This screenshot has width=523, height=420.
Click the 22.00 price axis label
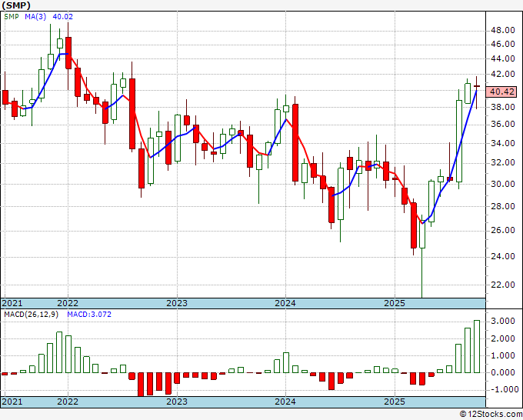pos(503,285)
